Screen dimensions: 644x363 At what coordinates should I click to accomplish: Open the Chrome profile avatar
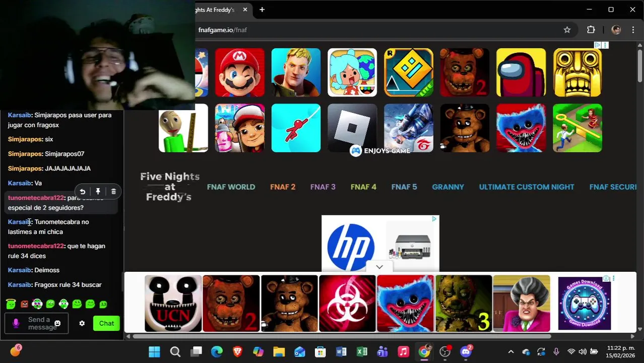(616, 30)
